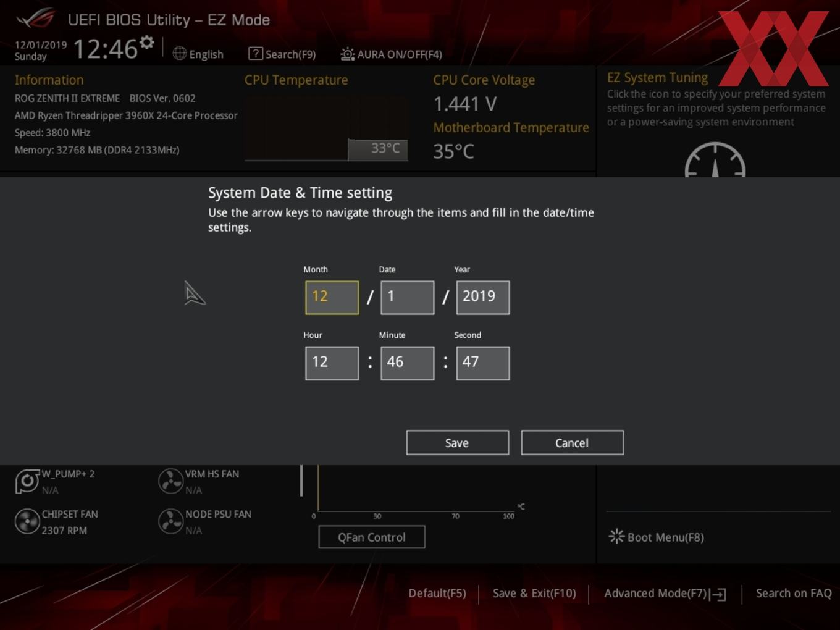Click the CPU temperature 33°C bar
Viewport: 840px width, 630px height.
[x=377, y=149]
